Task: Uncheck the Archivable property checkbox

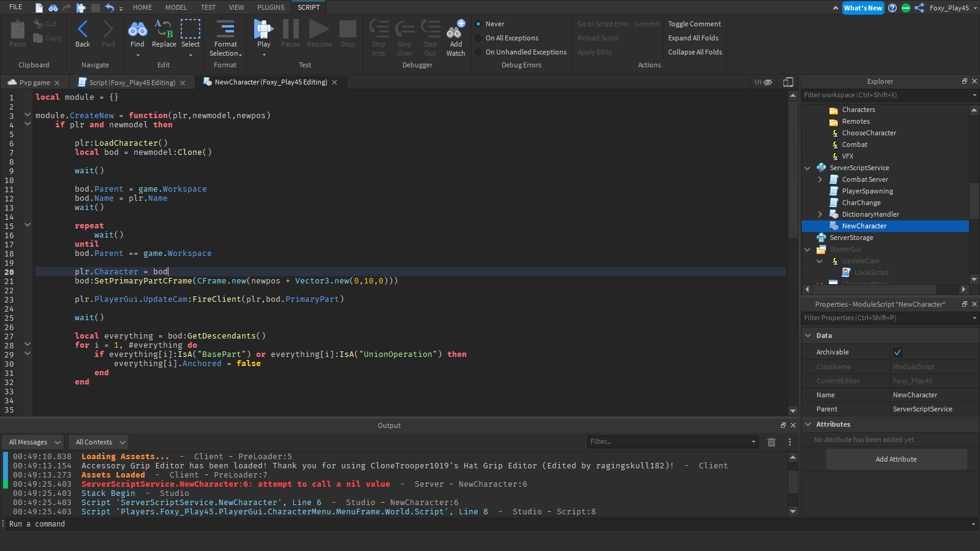Action: [897, 352]
